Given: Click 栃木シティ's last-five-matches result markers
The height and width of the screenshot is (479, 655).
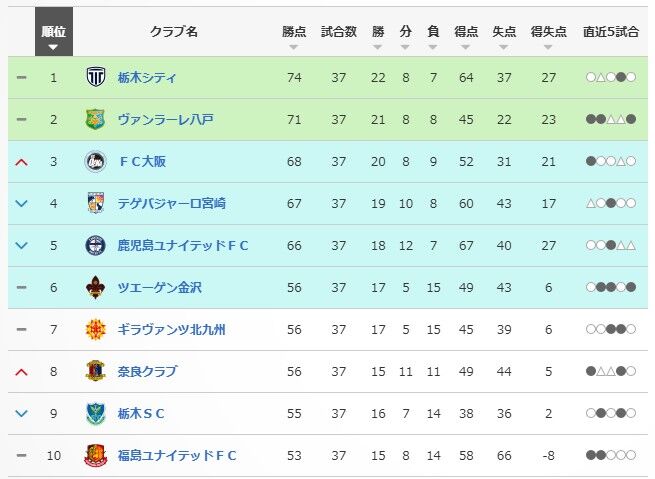Looking at the screenshot, I should (610, 77).
